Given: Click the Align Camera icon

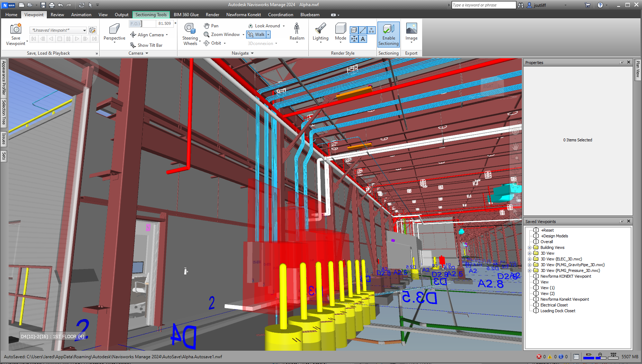Looking at the screenshot, I should (133, 35).
